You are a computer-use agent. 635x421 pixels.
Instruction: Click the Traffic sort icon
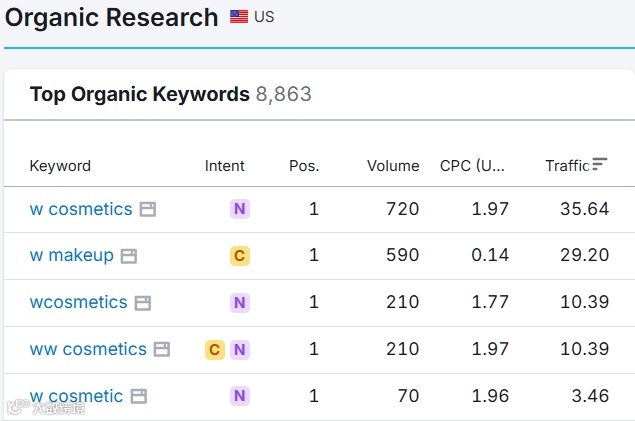(600, 164)
